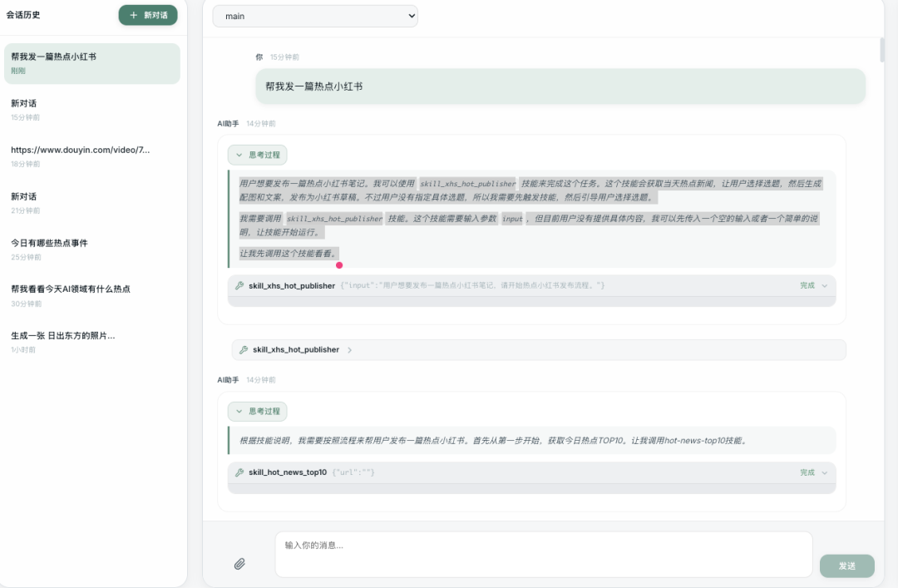Click wrench icon in collapsed skill_xhs_hot_publisher row

pos(244,350)
